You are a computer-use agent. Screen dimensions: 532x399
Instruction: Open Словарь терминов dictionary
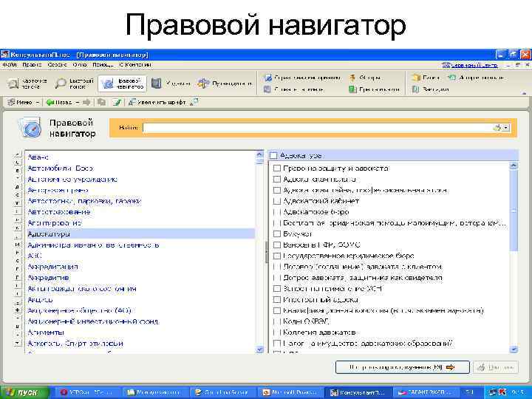[294, 89]
